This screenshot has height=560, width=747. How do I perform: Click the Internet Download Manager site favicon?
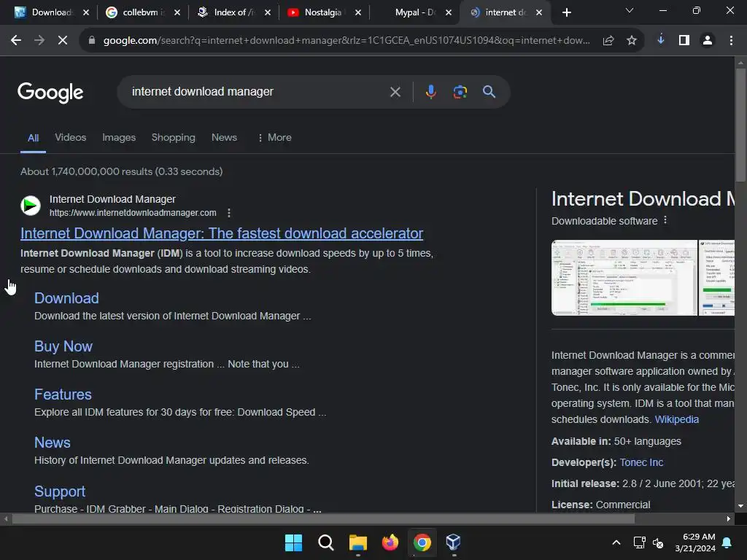click(x=31, y=206)
